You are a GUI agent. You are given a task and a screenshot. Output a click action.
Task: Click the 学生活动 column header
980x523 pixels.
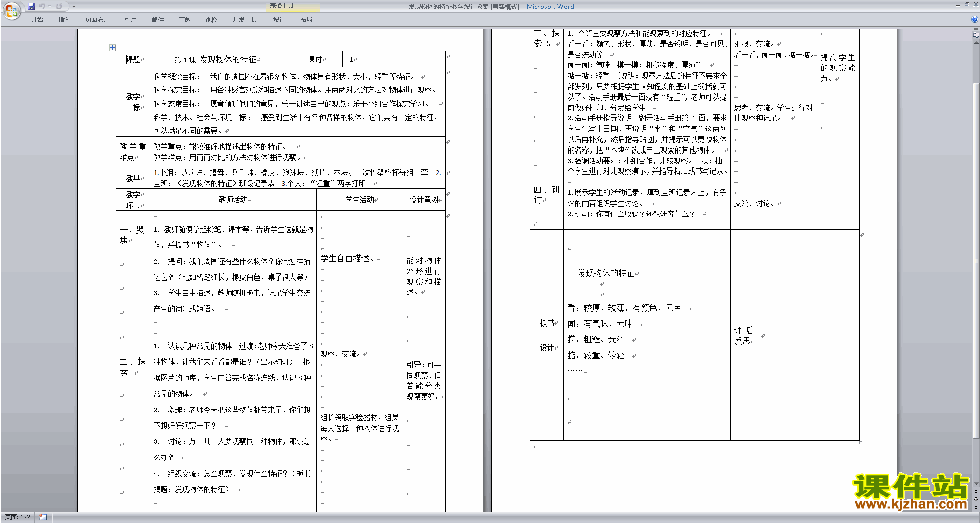pos(360,200)
